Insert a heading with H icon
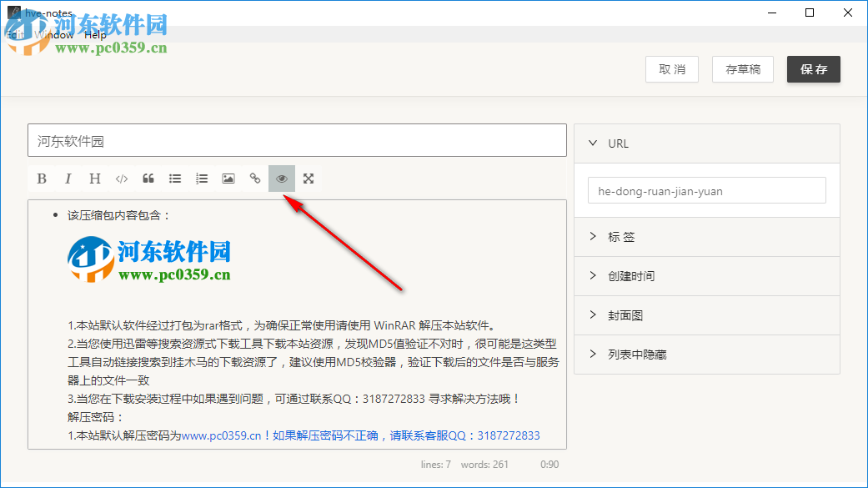 (x=95, y=179)
